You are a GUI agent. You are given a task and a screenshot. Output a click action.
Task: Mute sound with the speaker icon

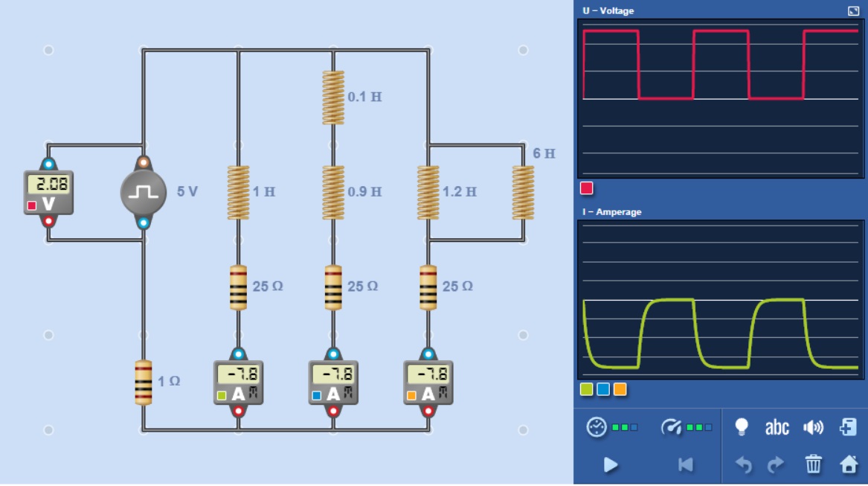click(814, 427)
